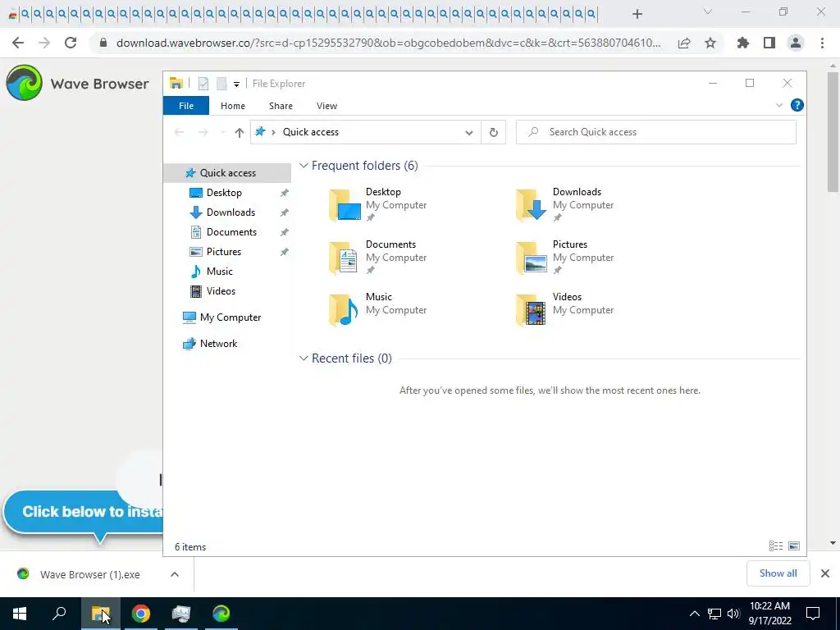840x630 pixels.
Task: Collapse the Frequent folders section
Action: click(x=304, y=166)
